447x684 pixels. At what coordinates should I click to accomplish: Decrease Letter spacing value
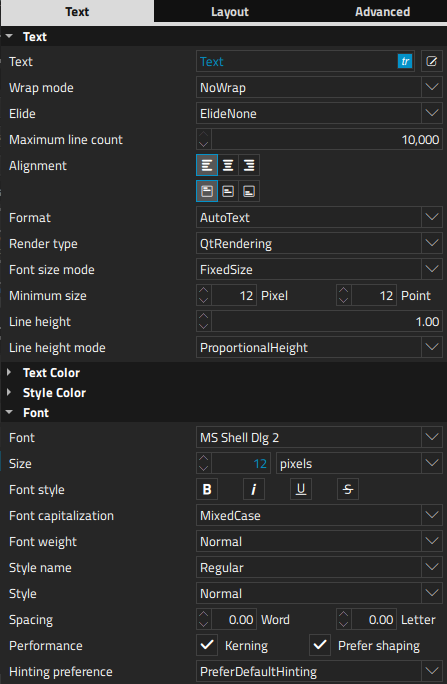(344, 625)
